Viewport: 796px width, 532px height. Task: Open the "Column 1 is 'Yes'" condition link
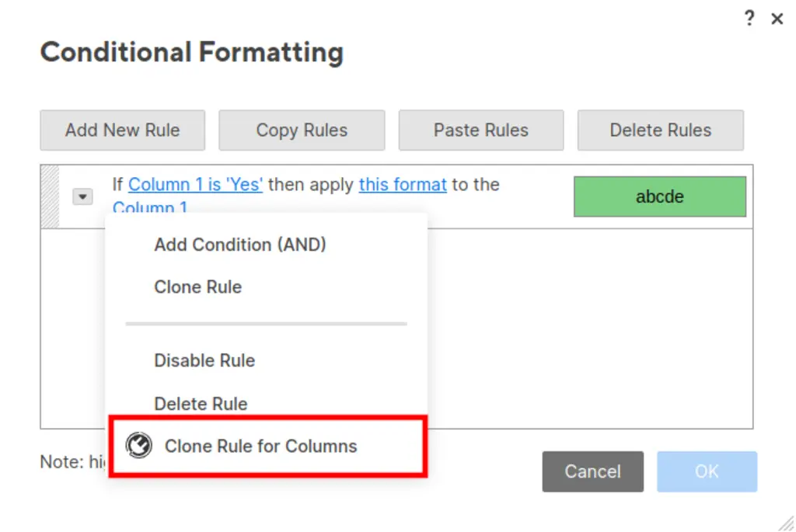(x=195, y=185)
